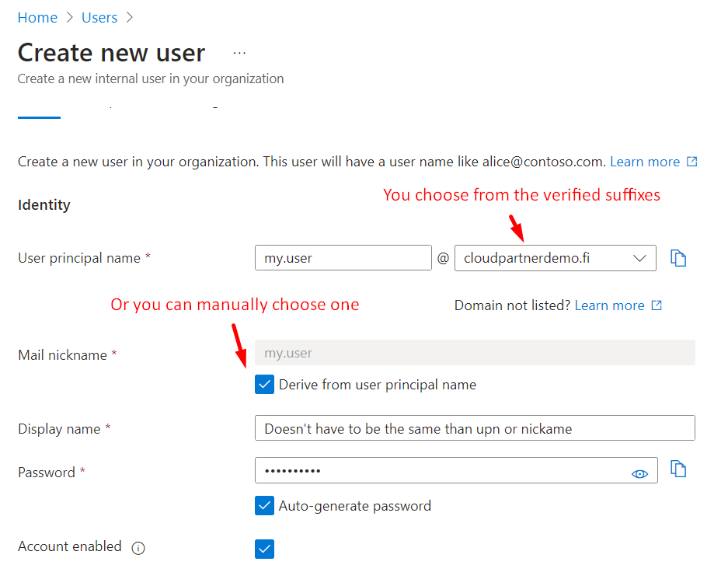
Task: Click the external link icon after top Learn more
Action: click(x=691, y=162)
